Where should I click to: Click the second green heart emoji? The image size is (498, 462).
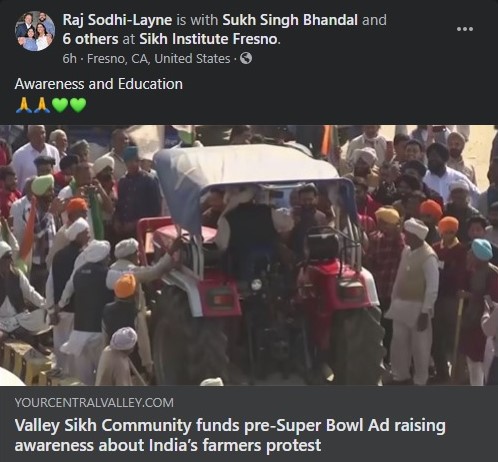point(78,105)
